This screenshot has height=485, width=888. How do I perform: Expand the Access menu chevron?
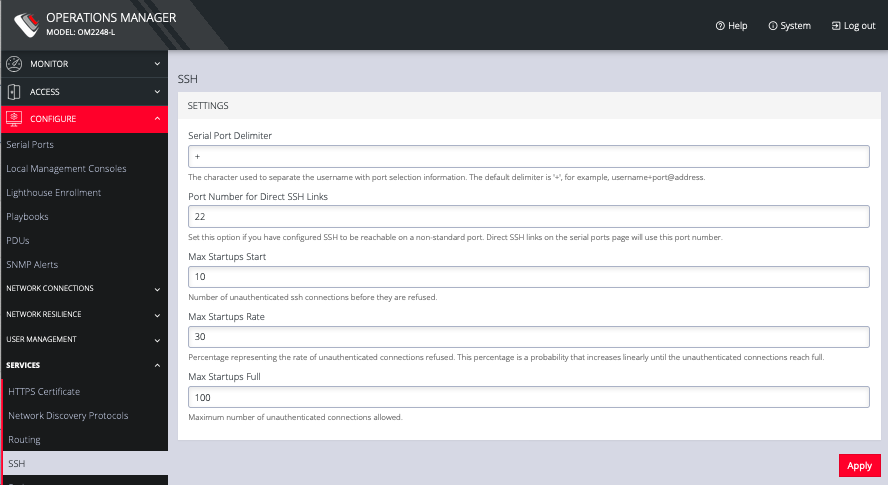coord(157,92)
